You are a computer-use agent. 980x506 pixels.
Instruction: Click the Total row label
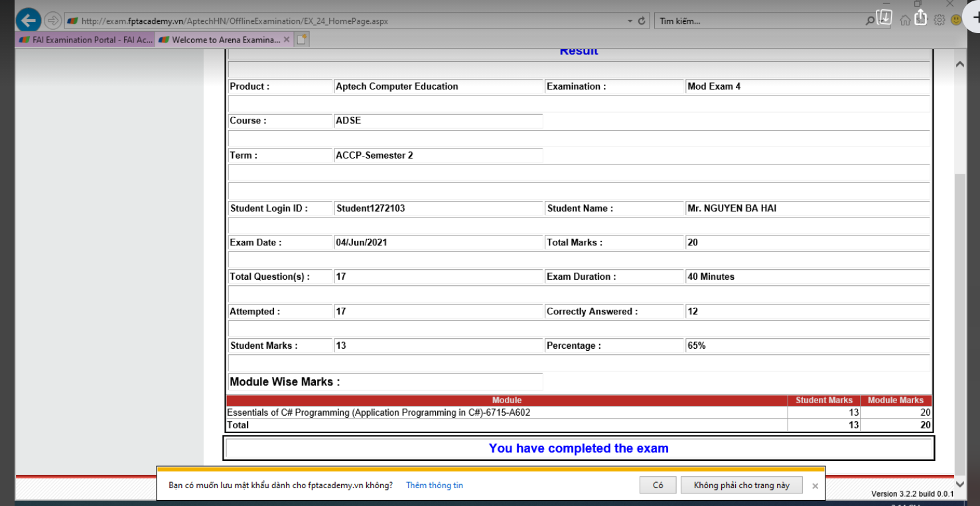tap(238, 425)
